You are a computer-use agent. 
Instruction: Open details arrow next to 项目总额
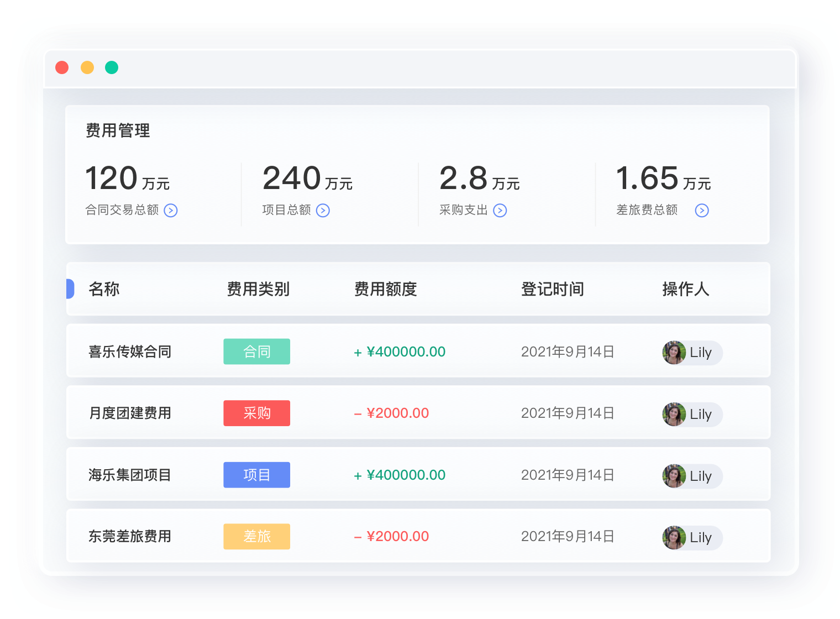pos(324,211)
